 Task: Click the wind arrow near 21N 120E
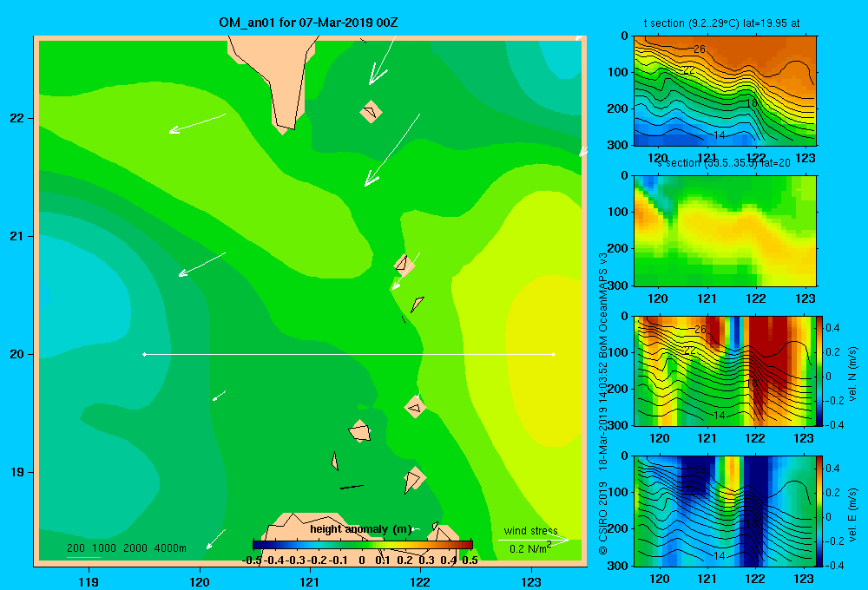point(202,265)
